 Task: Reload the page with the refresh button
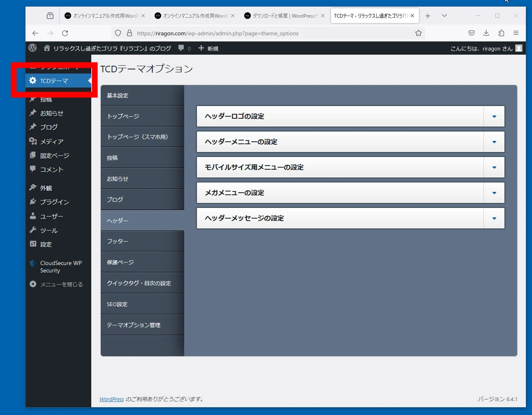click(x=65, y=33)
